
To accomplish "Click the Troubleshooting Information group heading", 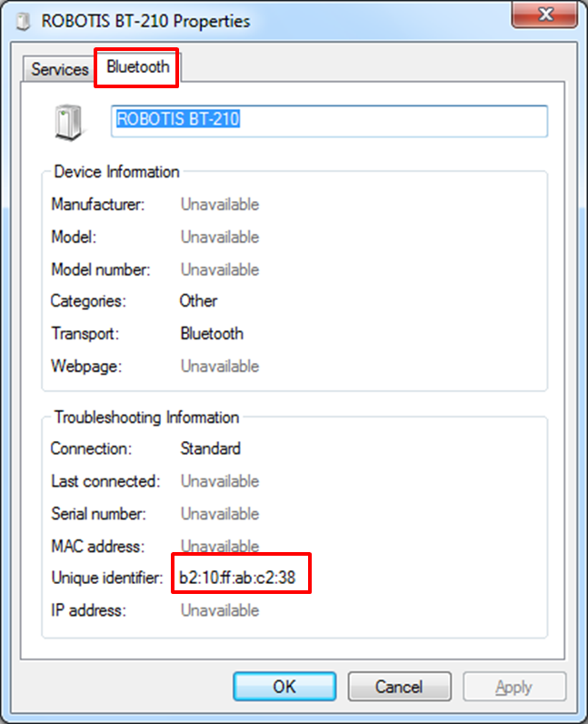I will (x=146, y=417).
